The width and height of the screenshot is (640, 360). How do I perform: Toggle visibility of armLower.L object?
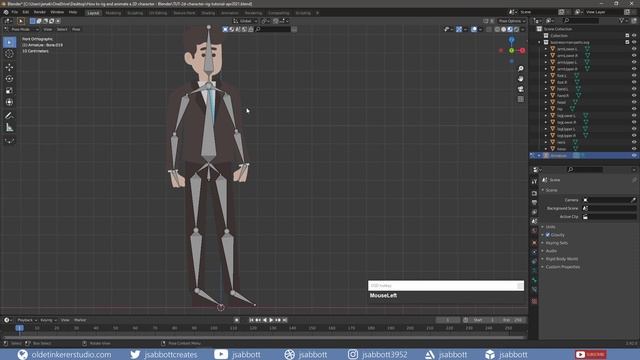[634, 49]
